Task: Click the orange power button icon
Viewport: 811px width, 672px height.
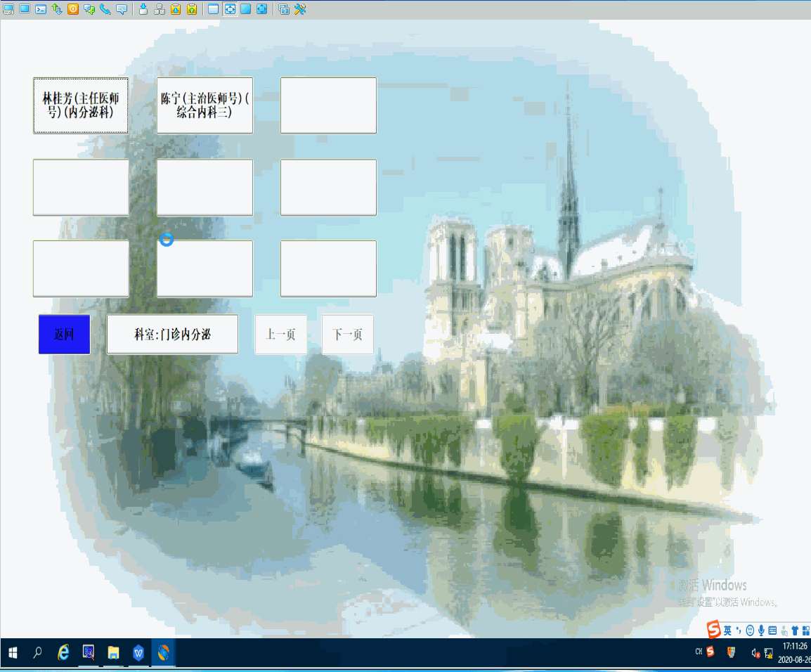Action: pyautogui.click(x=73, y=9)
